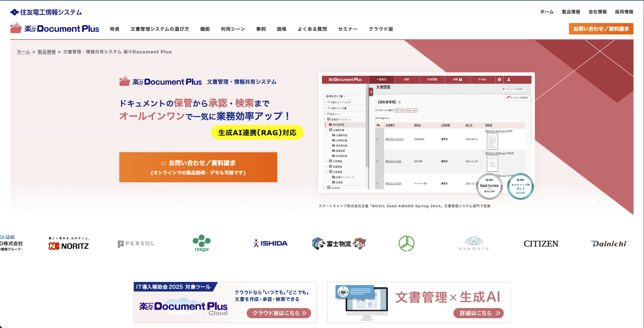The width and height of the screenshot is (644, 328).
Task: Go to 価格 page from navigation
Action: click(x=281, y=29)
